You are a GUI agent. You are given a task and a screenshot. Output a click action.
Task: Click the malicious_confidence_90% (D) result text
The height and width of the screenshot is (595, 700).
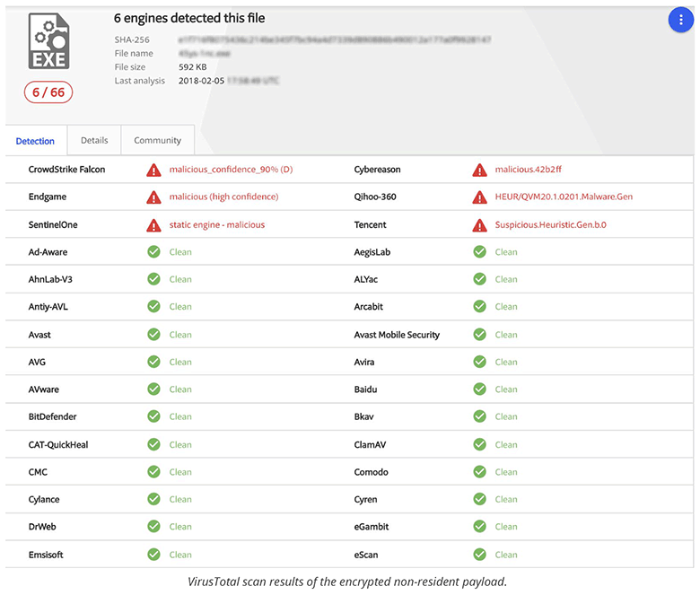[231, 170]
